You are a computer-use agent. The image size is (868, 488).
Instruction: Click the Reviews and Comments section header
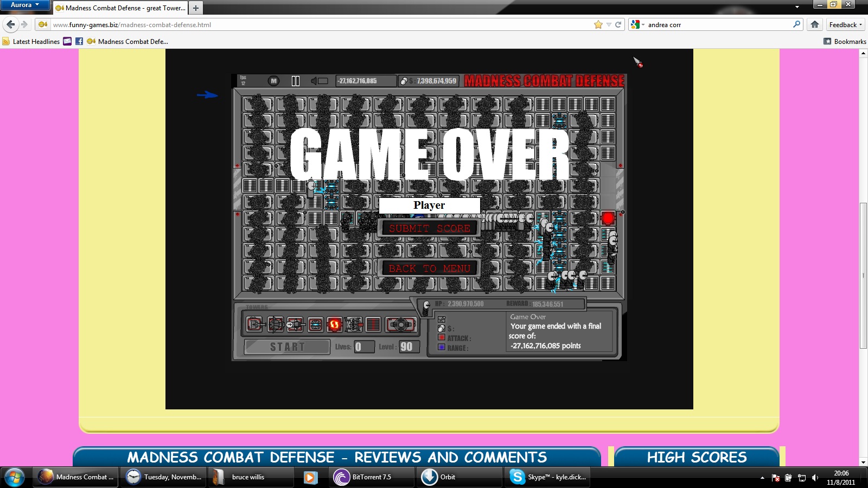click(337, 457)
